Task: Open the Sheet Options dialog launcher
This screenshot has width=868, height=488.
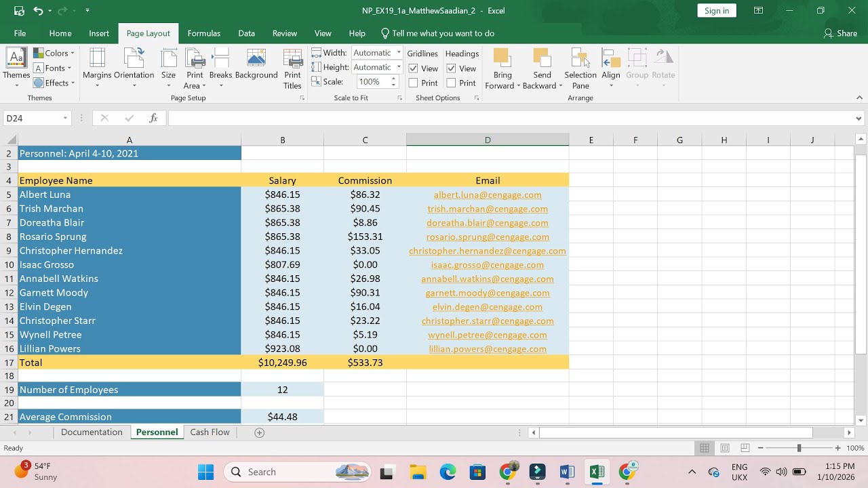Action: pos(477,98)
